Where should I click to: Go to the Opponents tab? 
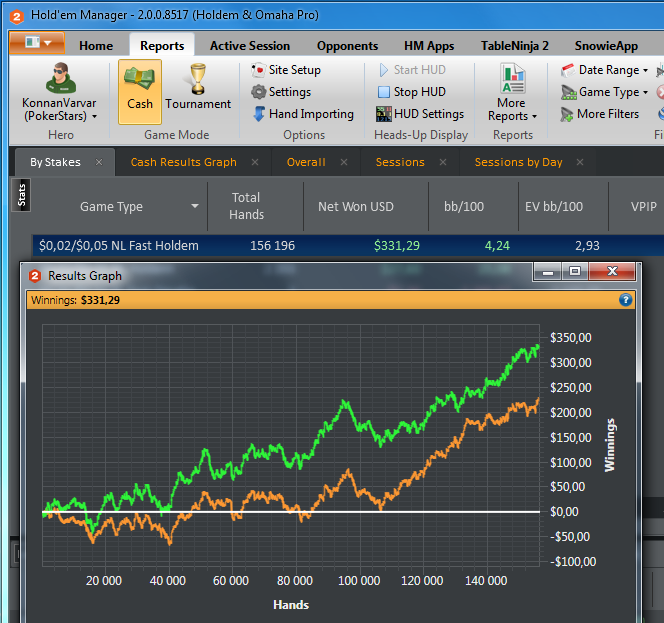pyautogui.click(x=347, y=46)
